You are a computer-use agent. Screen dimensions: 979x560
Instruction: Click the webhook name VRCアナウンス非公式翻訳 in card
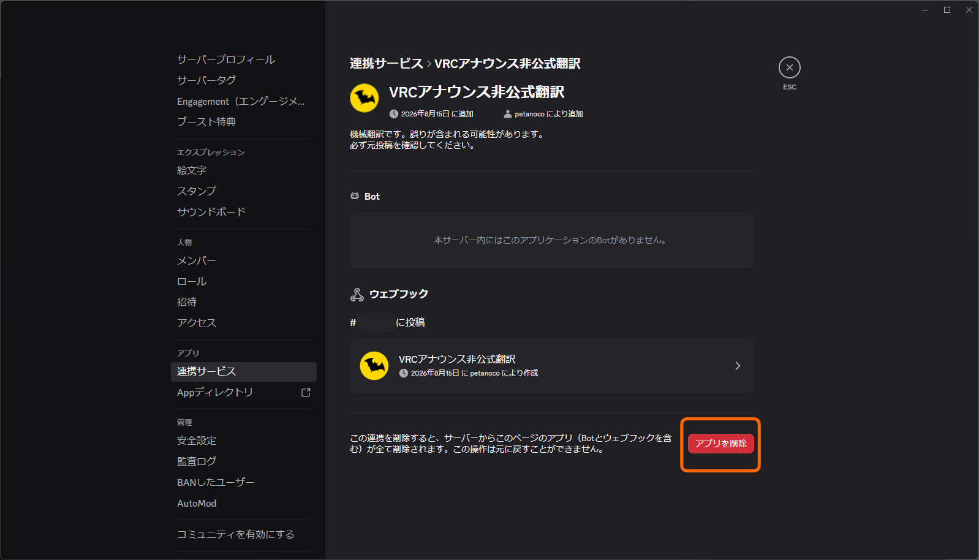coord(457,359)
